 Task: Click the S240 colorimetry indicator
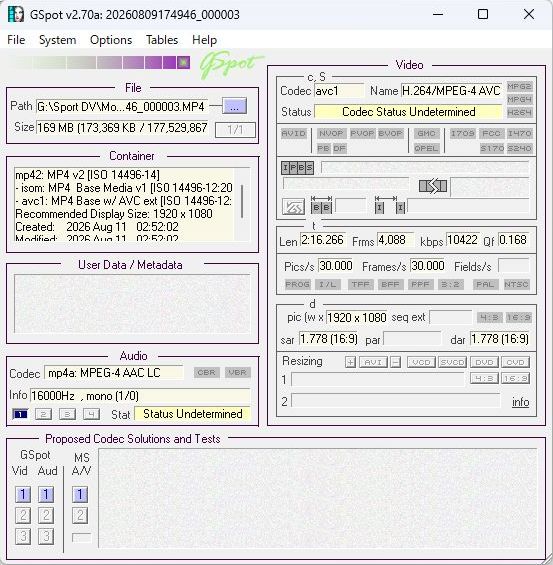519,148
